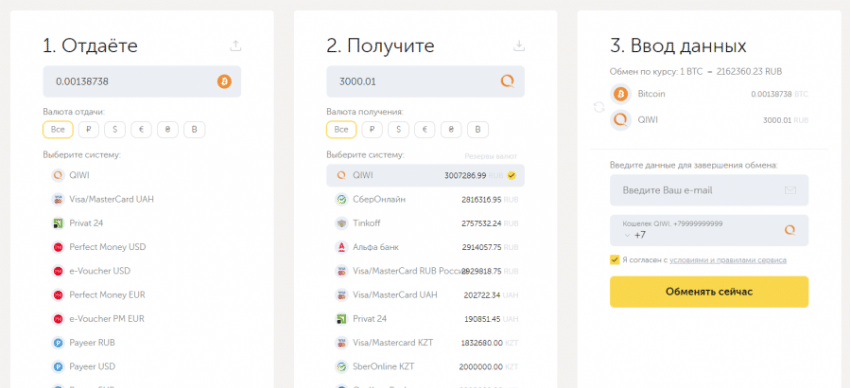Filter give currencies by dollar $
Image resolution: width=851 pixels, height=388 pixels.
[115, 130]
